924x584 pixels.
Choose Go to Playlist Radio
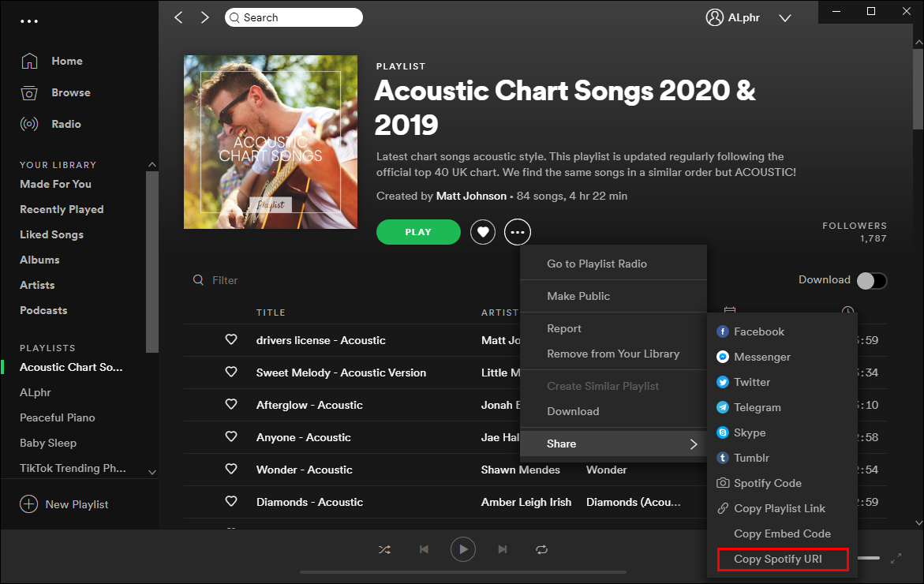point(597,264)
